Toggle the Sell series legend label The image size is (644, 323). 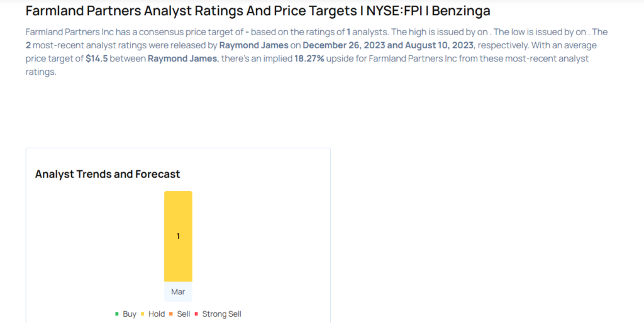click(184, 314)
